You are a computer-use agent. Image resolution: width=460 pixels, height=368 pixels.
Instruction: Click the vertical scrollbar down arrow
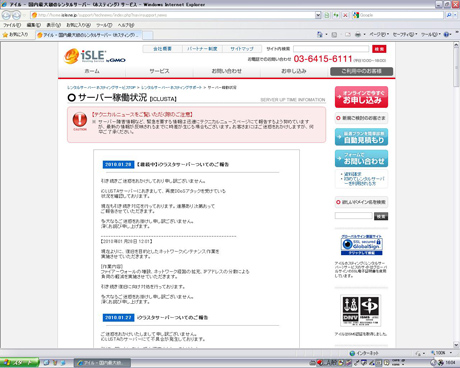pyautogui.click(x=456, y=345)
